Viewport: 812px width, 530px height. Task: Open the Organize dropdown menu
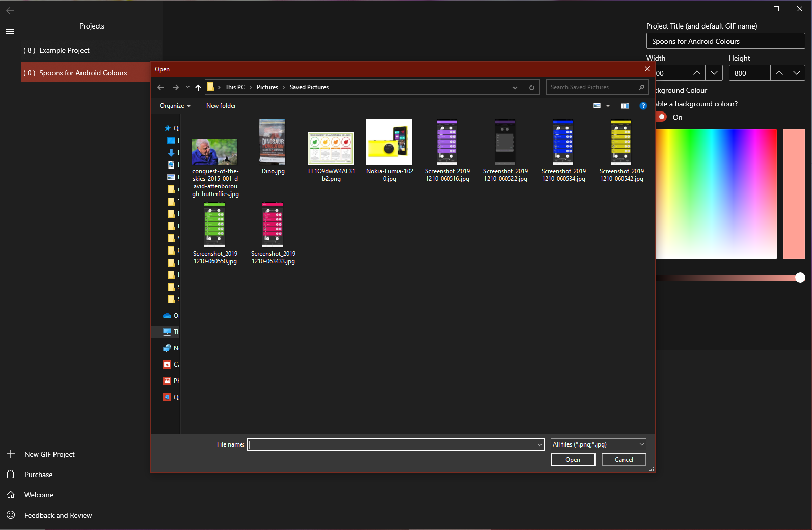(x=175, y=106)
